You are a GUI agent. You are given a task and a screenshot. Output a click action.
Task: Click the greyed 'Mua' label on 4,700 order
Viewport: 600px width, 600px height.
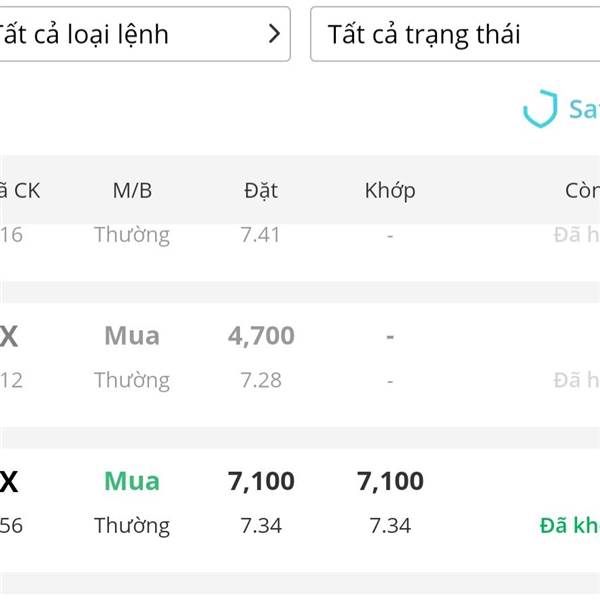[x=132, y=336]
